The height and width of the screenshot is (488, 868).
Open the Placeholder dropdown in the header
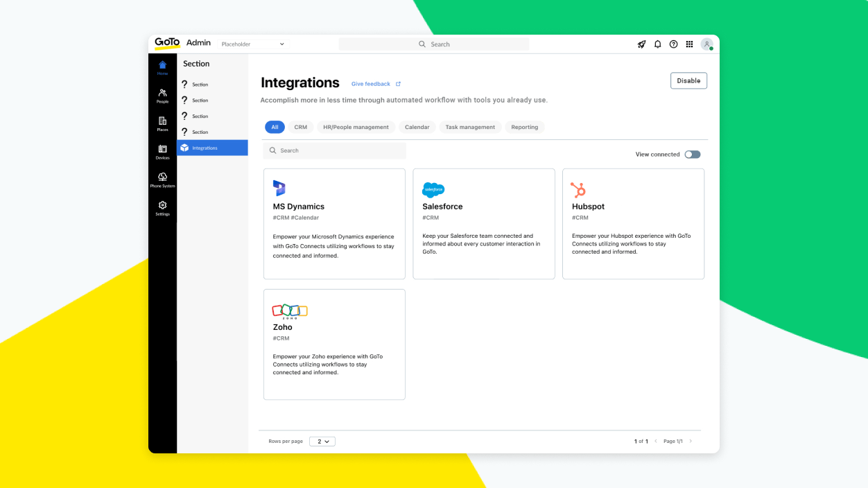(252, 43)
